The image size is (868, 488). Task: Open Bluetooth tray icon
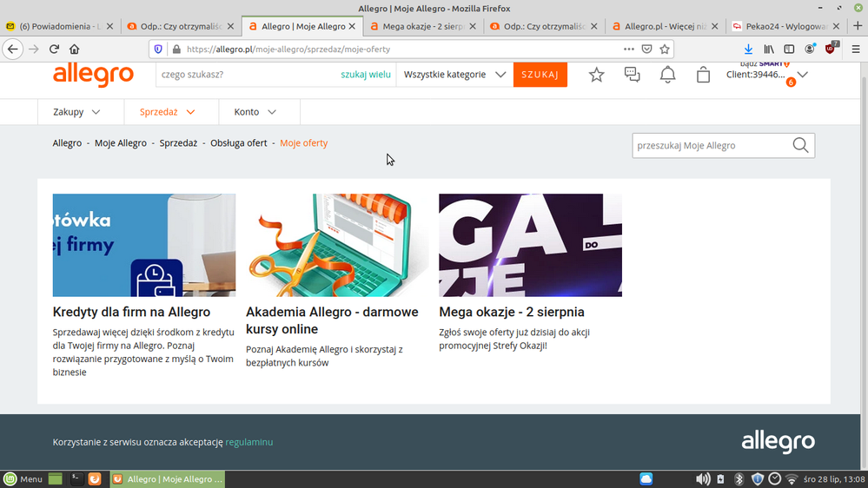point(739,479)
